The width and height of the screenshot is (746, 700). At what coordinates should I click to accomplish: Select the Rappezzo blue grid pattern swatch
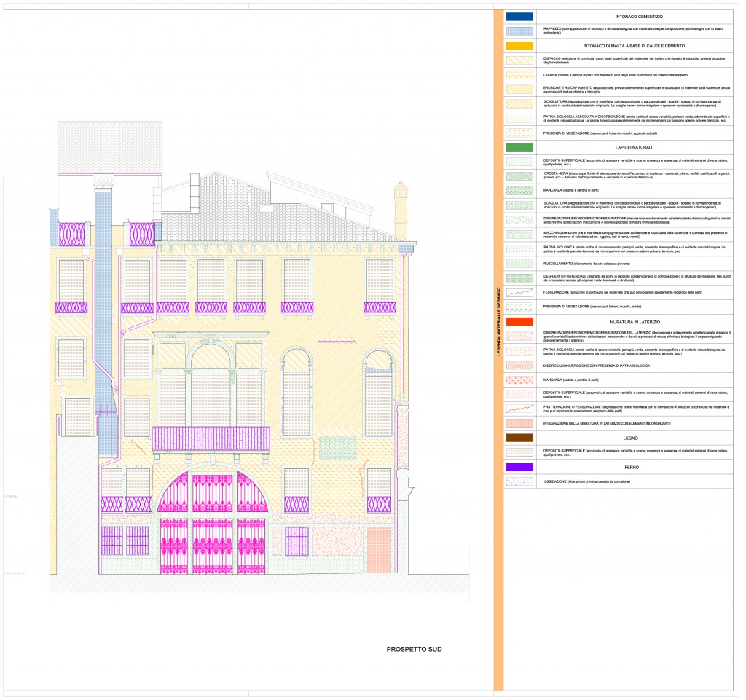coord(519,30)
